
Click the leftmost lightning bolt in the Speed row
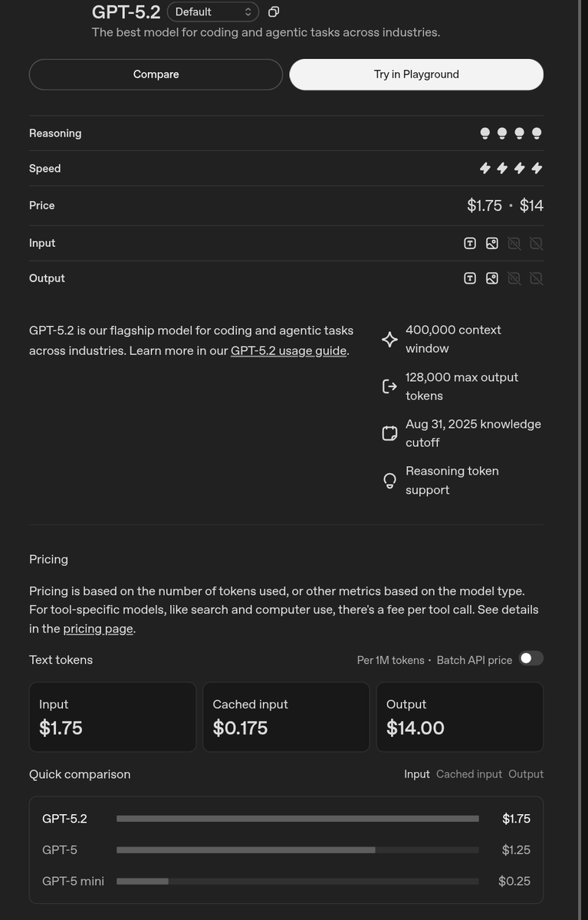pos(485,168)
